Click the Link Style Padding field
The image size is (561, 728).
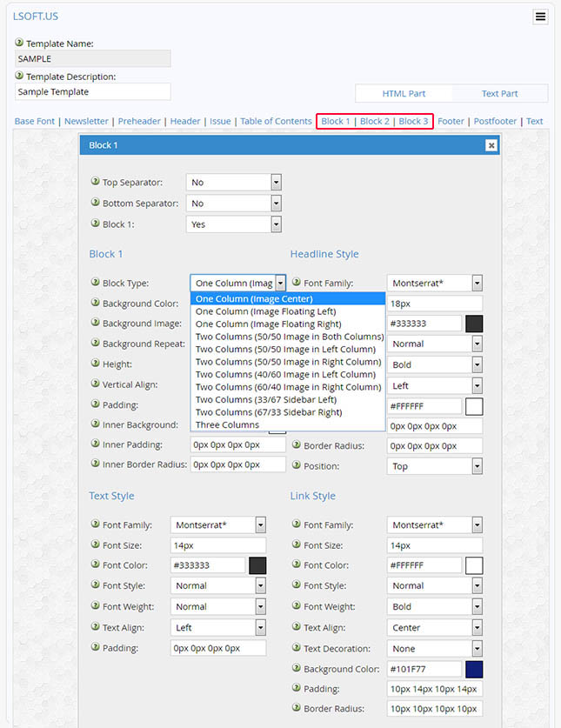[435, 689]
